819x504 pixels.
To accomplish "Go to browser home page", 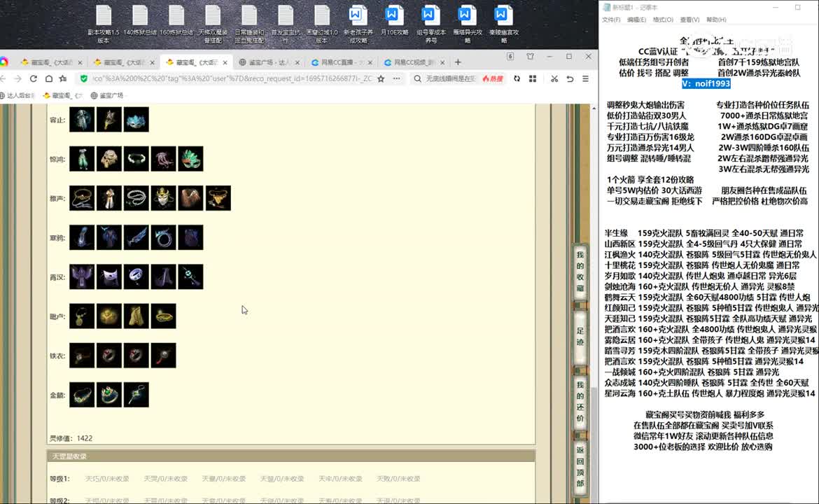I will pyautogui.click(x=48, y=78).
